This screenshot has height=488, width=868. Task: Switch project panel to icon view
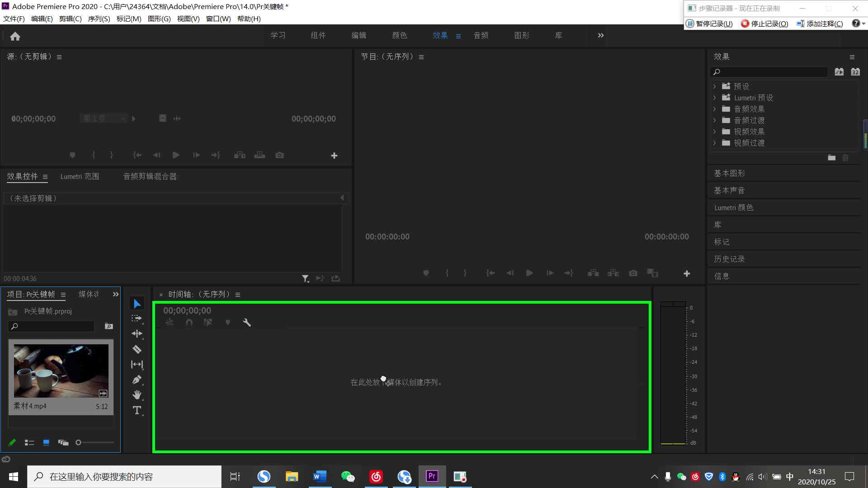[46, 443]
